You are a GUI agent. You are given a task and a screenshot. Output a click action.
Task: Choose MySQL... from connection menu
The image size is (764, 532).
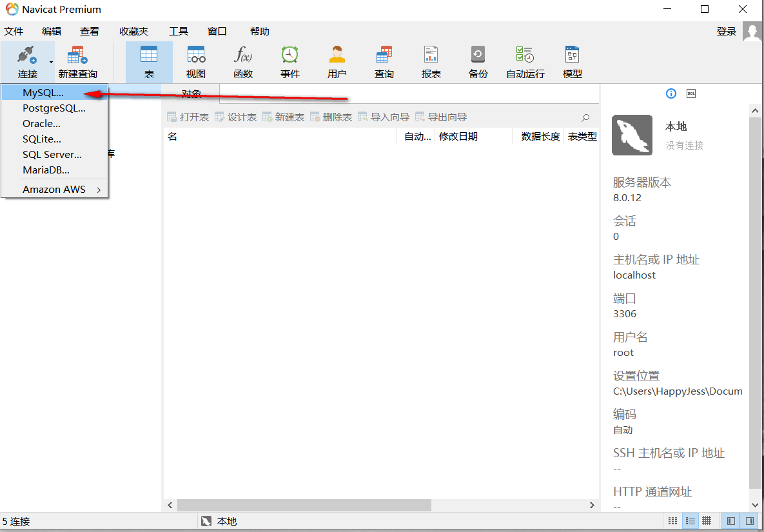pyautogui.click(x=54, y=93)
